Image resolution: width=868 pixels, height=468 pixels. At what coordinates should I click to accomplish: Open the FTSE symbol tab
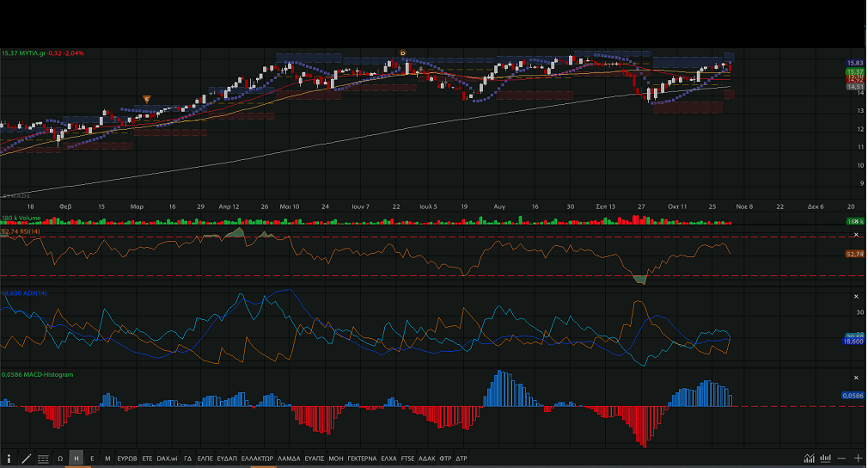point(407,459)
